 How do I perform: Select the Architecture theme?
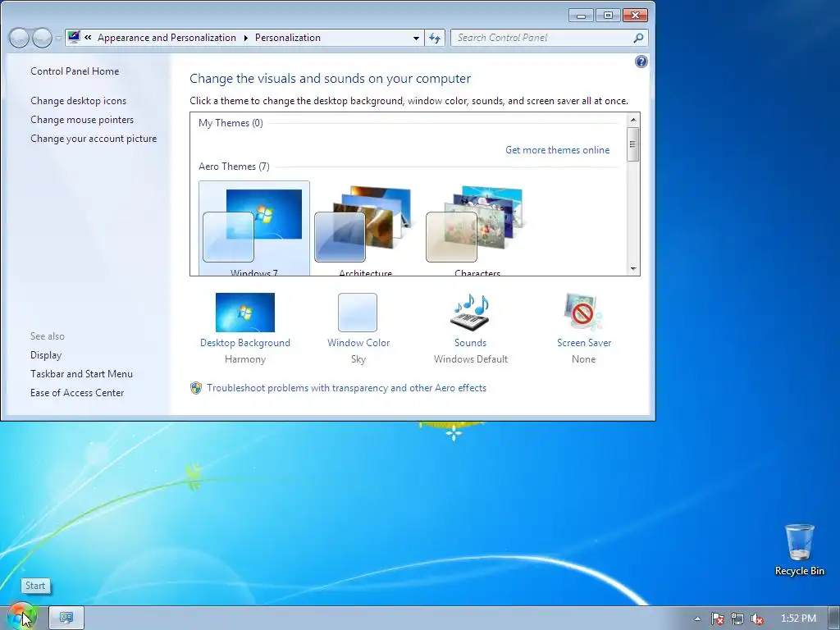[365, 229]
